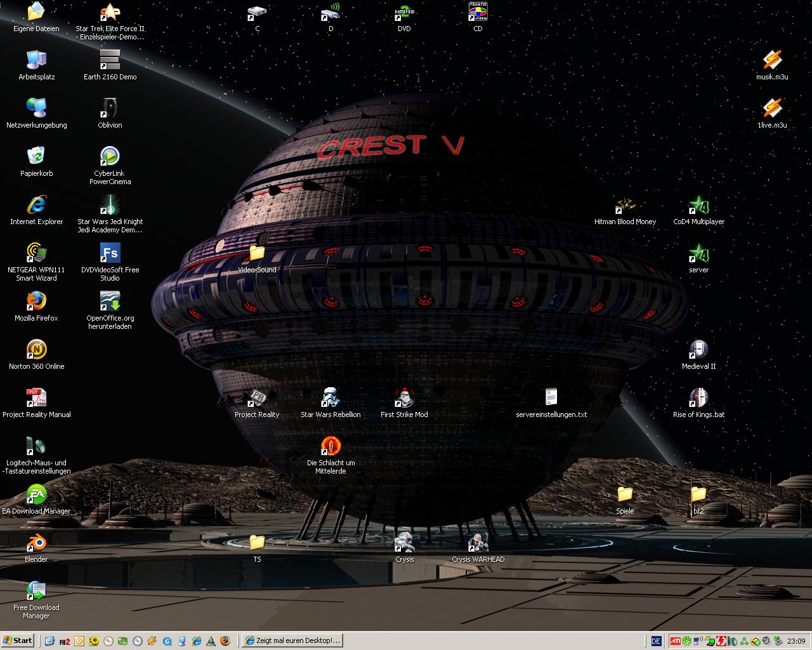Open the musik.m3u playlist file
This screenshot has width=812, height=650.
click(771, 60)
